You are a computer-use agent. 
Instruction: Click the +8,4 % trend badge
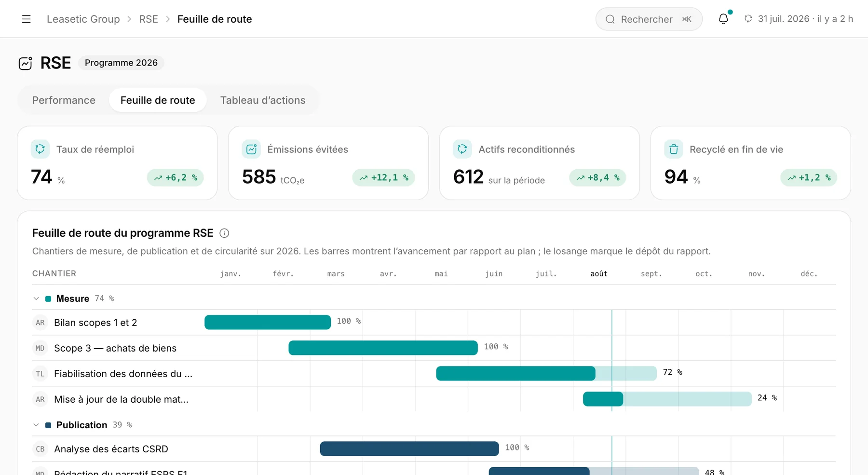[598, 177]
